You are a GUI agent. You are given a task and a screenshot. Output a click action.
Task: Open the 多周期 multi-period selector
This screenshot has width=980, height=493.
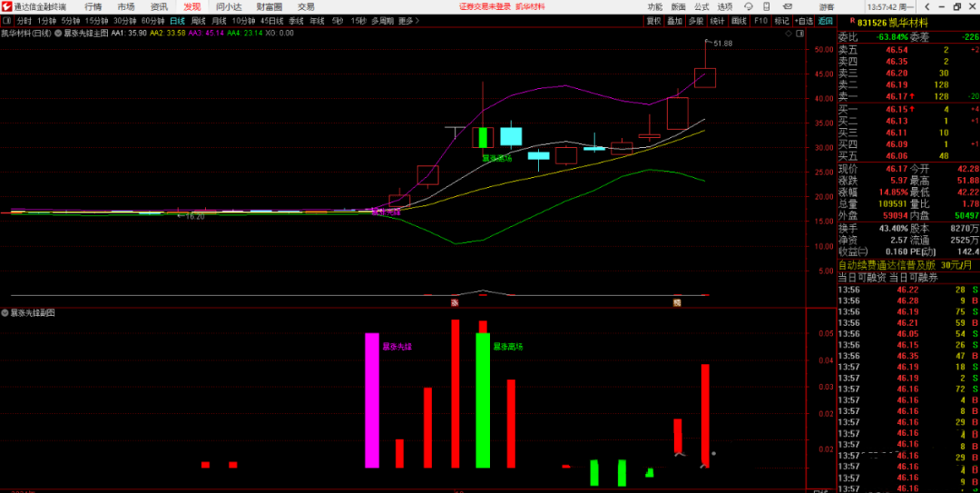(382, 20)
